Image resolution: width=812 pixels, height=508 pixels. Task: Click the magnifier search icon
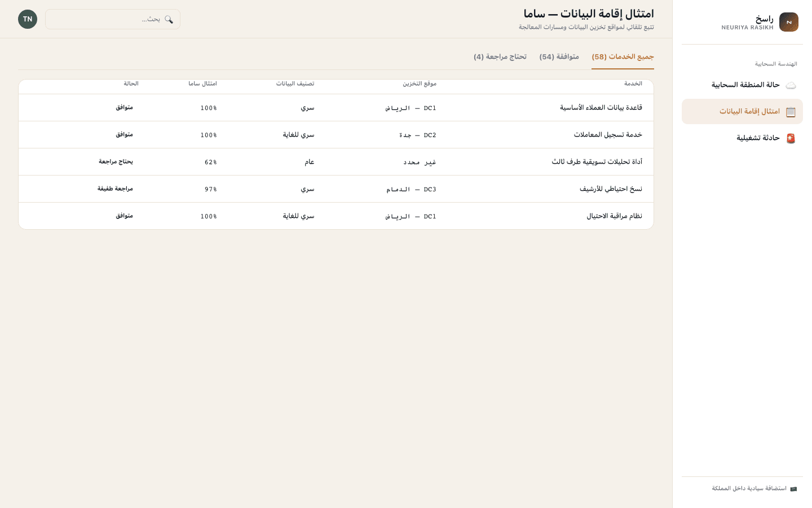click(169, 19)
